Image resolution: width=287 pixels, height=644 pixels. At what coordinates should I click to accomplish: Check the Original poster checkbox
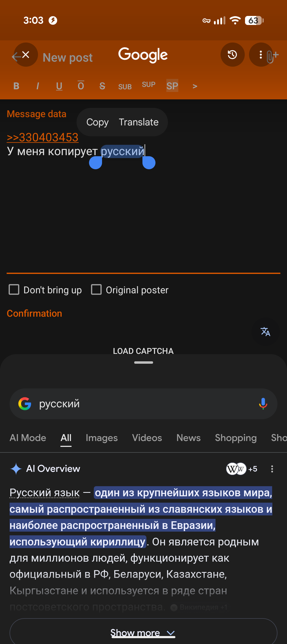pyautogui.click(x=96, y=290)
